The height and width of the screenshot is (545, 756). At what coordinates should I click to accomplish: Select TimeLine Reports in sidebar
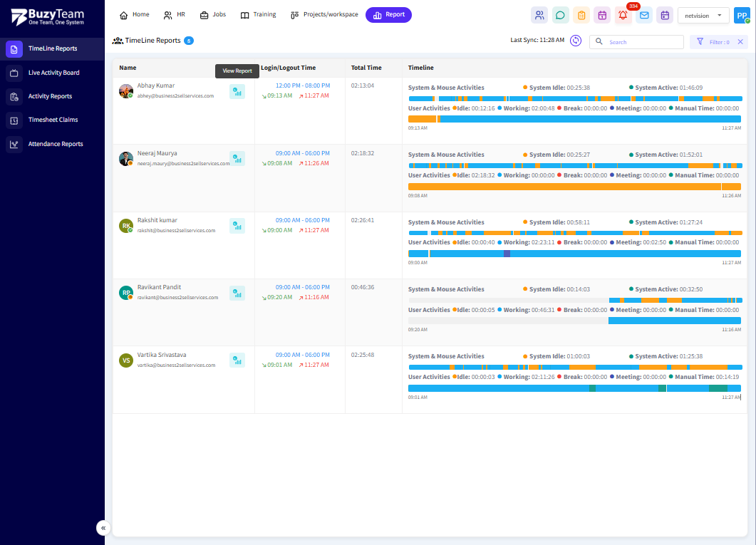tap(52, 48)
